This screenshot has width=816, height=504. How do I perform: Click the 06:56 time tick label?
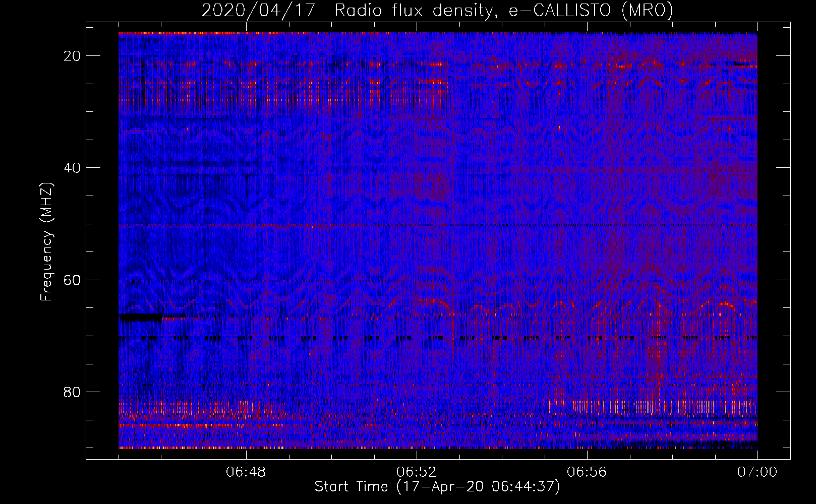point(587,472)
